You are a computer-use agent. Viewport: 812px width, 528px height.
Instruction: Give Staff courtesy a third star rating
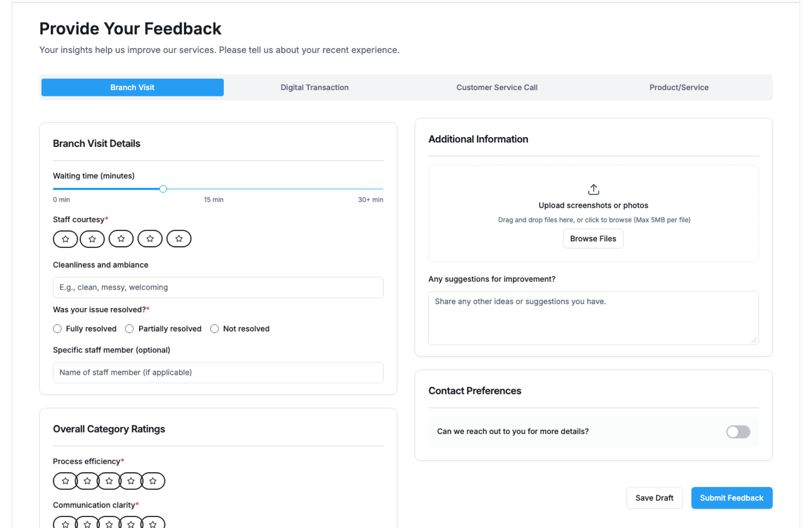[x=121, y=239]
